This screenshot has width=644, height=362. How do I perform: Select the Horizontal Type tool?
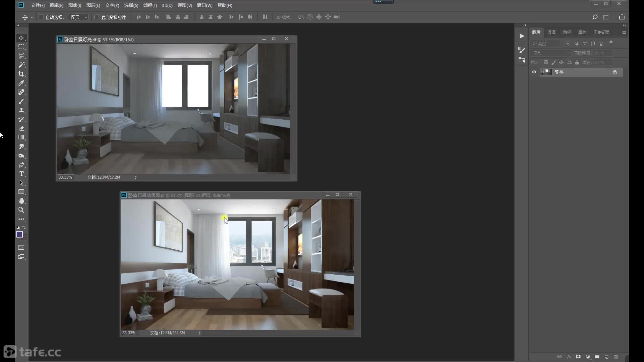coord(21,174)
